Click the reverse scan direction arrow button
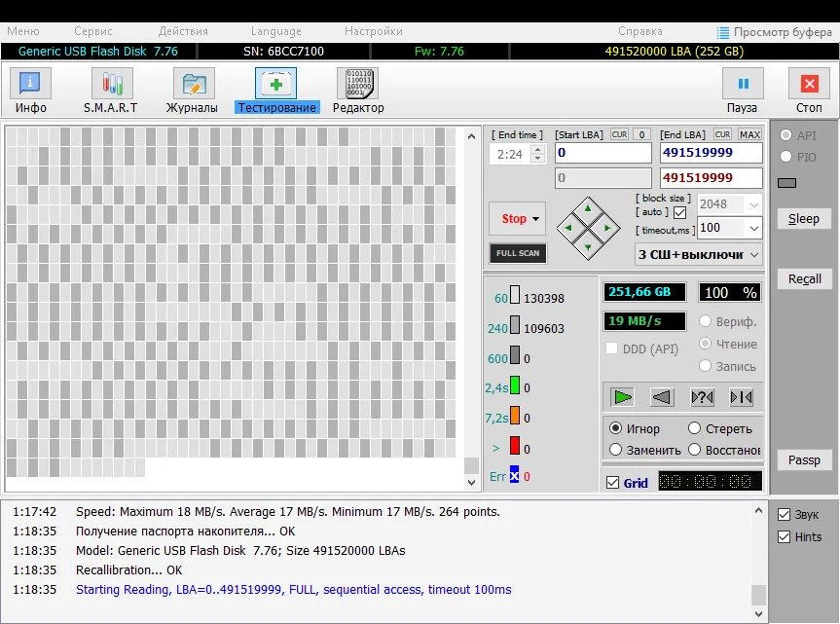Image resolution: width=840 pixels, height=624 pixels. pos(662,397)
